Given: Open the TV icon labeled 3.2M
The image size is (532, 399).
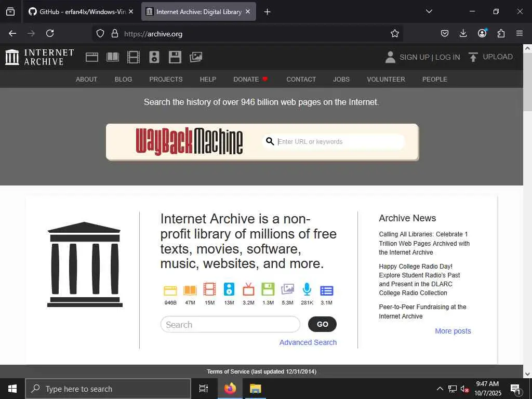Looking at the screenshot, I should [248, 289].
